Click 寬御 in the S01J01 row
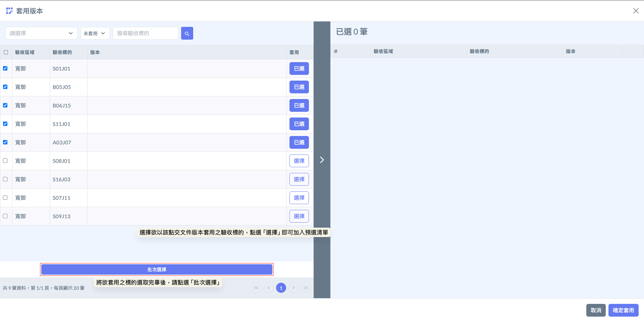 (x=20, y=68)
